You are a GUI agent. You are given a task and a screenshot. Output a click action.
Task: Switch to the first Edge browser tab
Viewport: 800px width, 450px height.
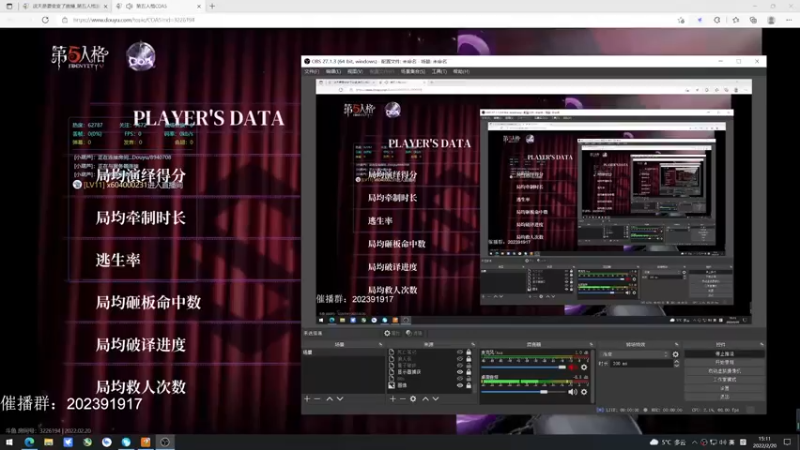click(x=64, y=6)
